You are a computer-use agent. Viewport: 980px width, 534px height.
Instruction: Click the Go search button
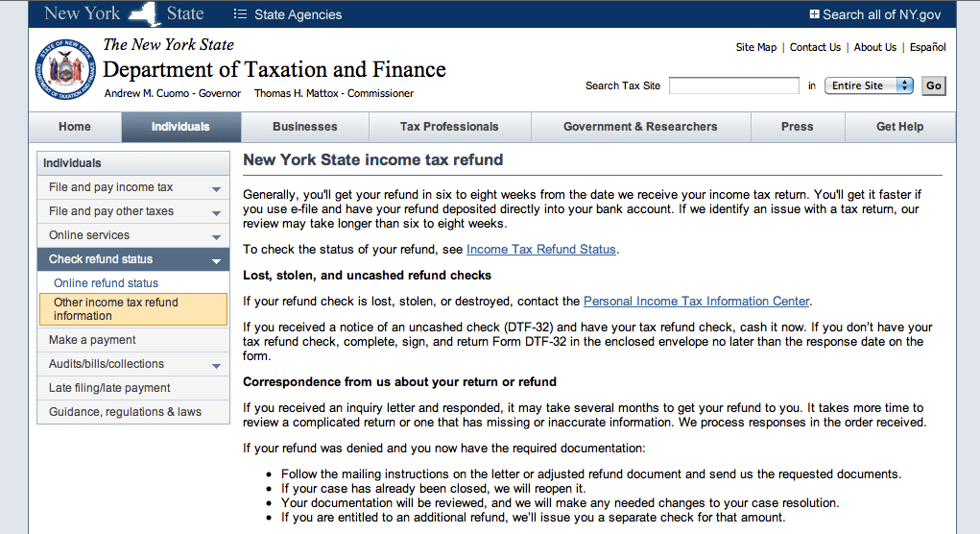click(934, 85)
